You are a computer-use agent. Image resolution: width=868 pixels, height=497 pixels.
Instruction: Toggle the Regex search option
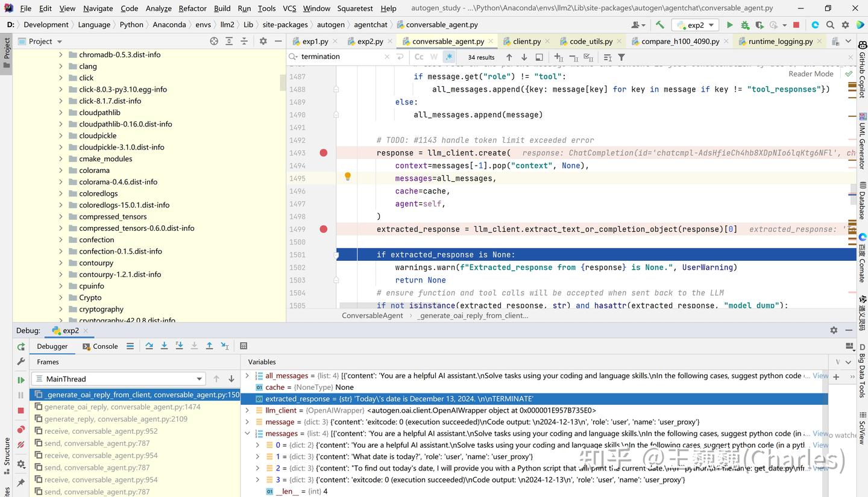click(x=449, y=57)
